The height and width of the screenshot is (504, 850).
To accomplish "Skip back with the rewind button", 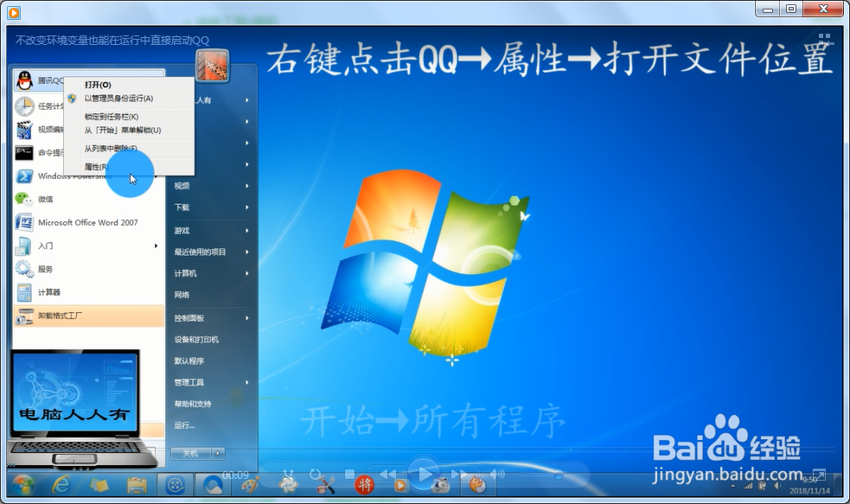I will click(x=388, y=475).
